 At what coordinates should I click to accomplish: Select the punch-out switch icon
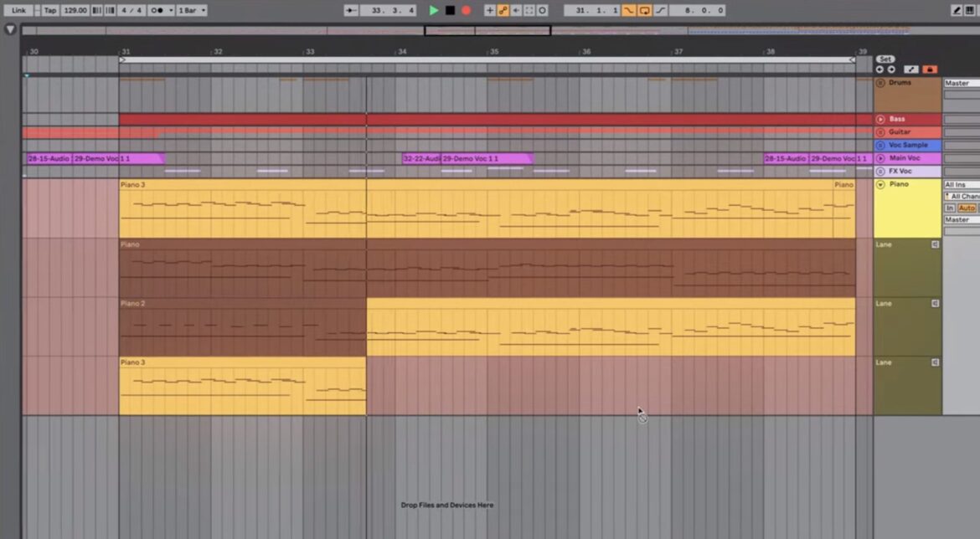coord(661,10)
